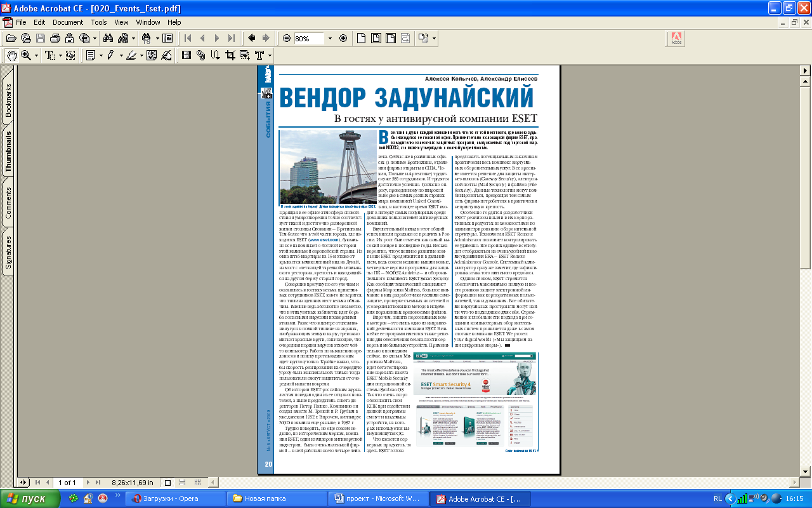The width and height of the screenshot is (812, 508).
Task: Click the 80% zoom percentage field
Action: point(309,38)
